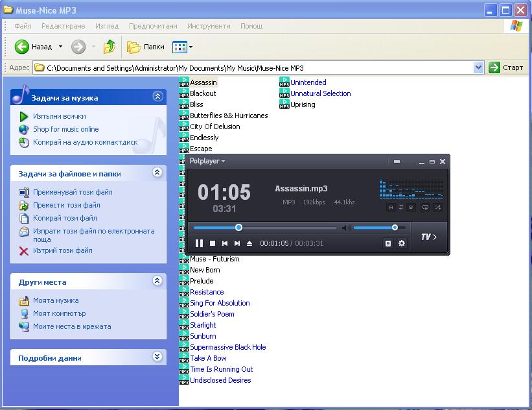Click the eject/open file icon in Potplayer
This screenshot has width=532, height=410.
coord(249,243)
